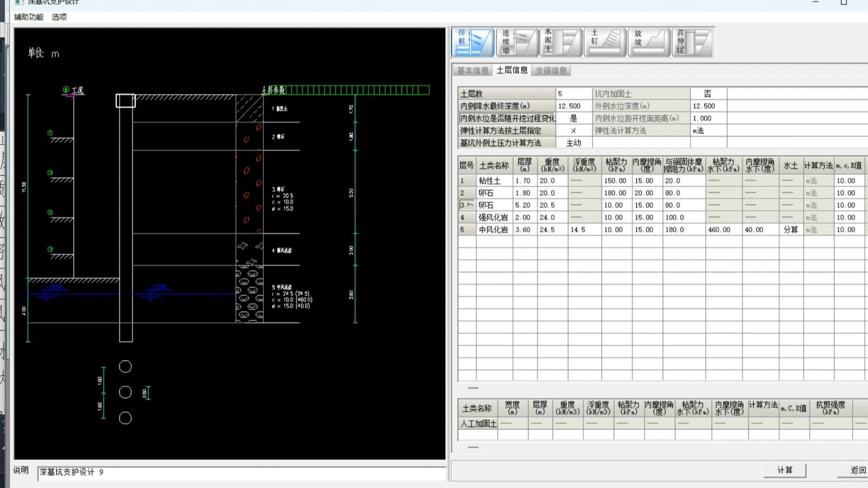
Task: Click the app icon in the title bar
Action: tap(19, 2)
